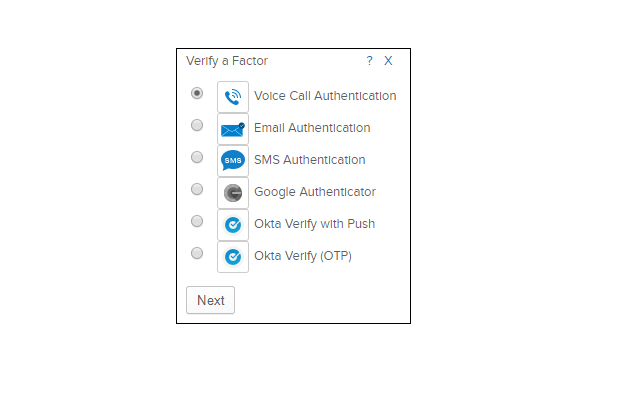The width and height of the screenshot is (640, 400).
Task: Click the Voice Call Authentication label
Action: (325, 96)
